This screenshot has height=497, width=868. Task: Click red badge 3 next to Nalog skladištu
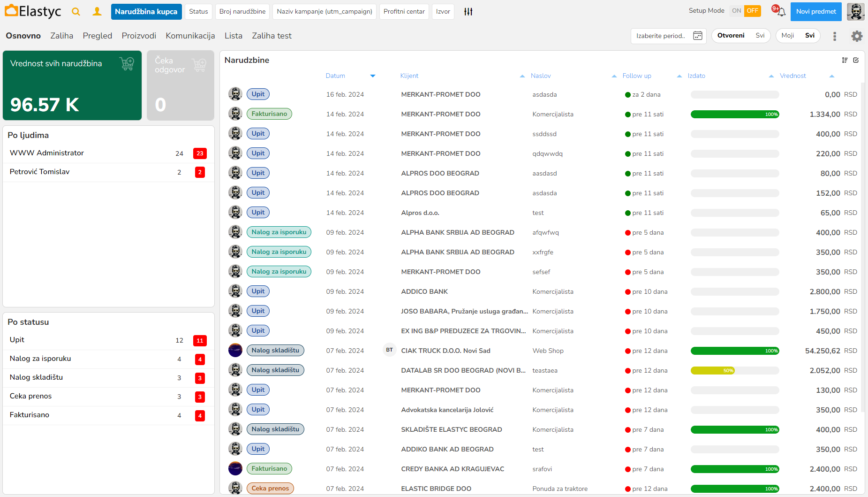(x=200, y=378)
